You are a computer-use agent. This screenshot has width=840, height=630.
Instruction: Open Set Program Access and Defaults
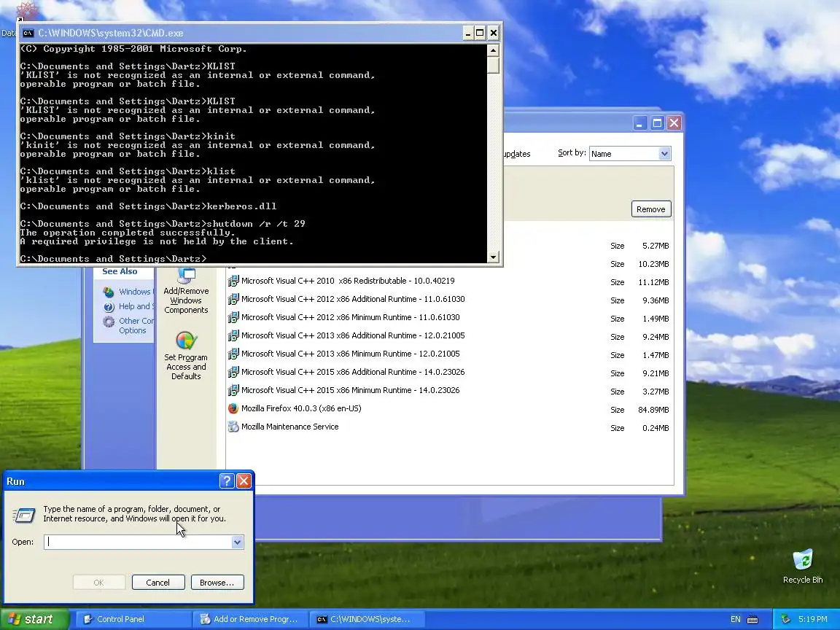pyautogui.click(x=186, y=354)
